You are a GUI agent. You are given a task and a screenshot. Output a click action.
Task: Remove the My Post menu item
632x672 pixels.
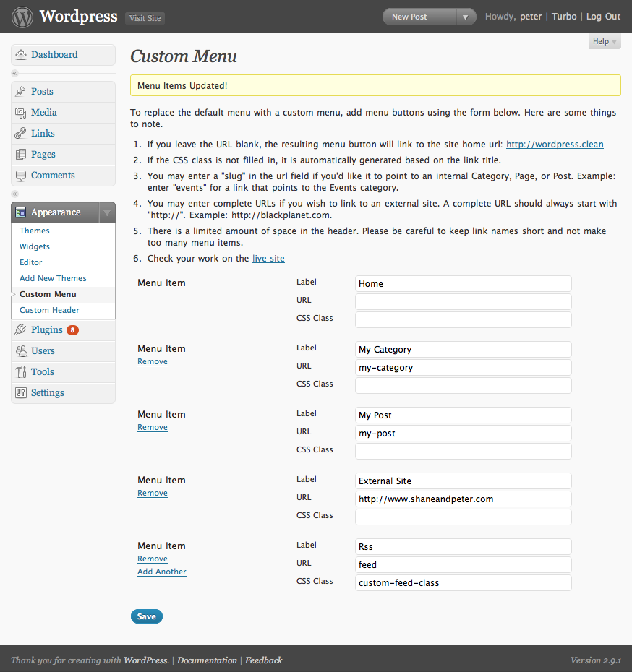(x=152, y=427)
